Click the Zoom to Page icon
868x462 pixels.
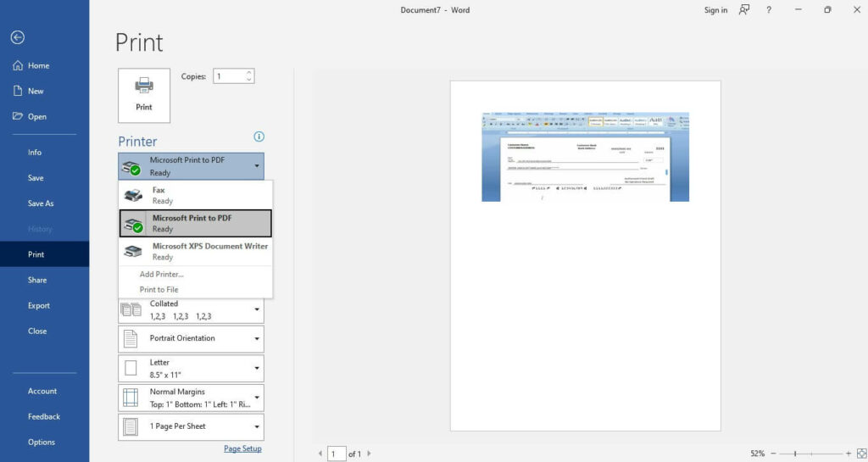(861, 454)
